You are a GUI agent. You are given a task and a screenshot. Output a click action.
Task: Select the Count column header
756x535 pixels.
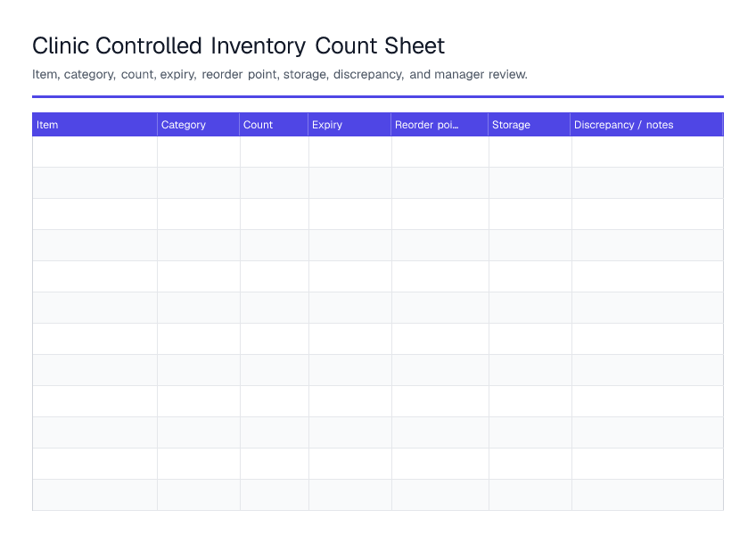tap(274, 125)
